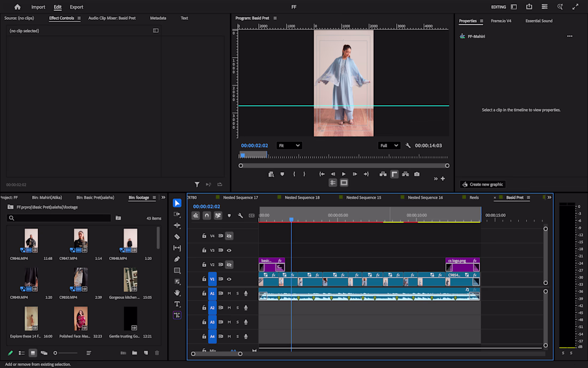This screenshot has width=588, height=368.
Task: Show more project panel tabs chevron
Action: pos(164,197)
